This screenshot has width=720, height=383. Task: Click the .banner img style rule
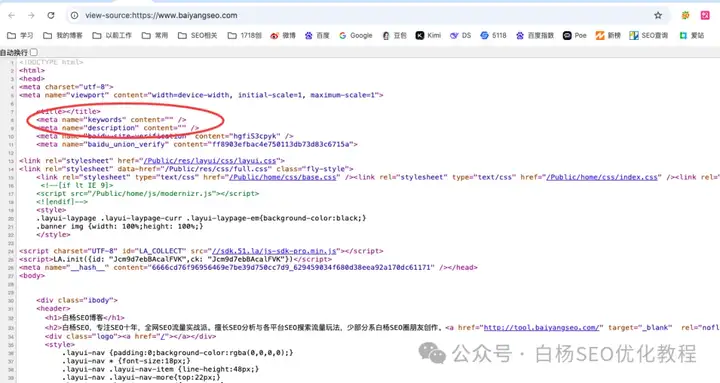click(119, 226)
